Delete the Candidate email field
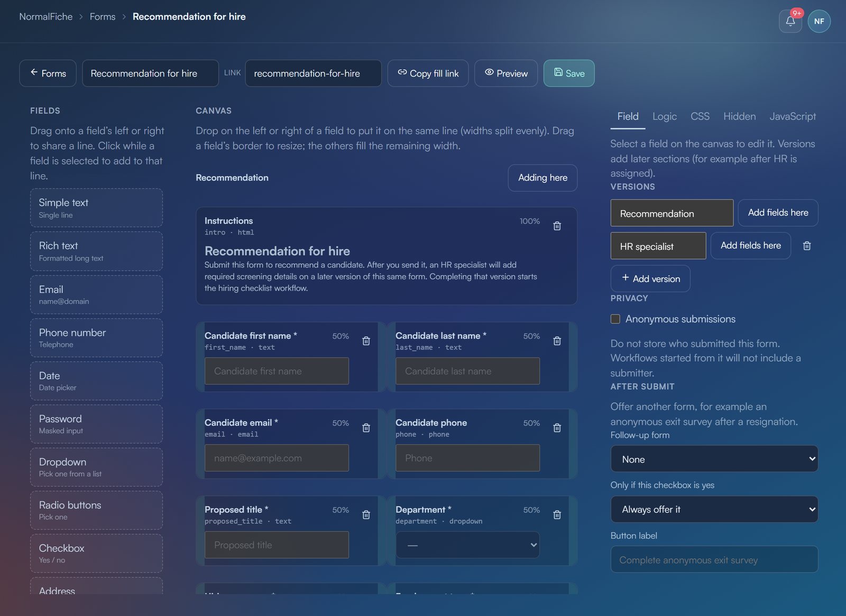Image resolution: width=846 pixels, height=616 pixels. (x=366, y=428)
